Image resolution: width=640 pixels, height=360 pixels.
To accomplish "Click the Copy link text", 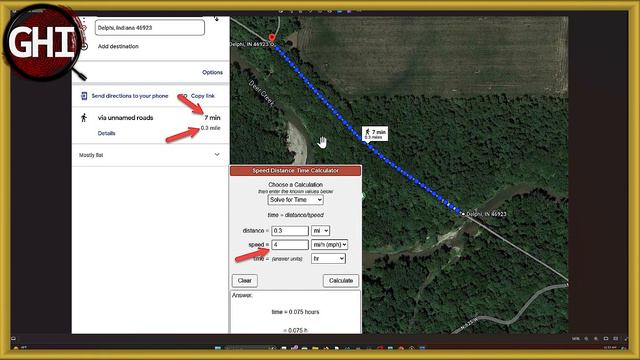I will click(x=202, y=96).
